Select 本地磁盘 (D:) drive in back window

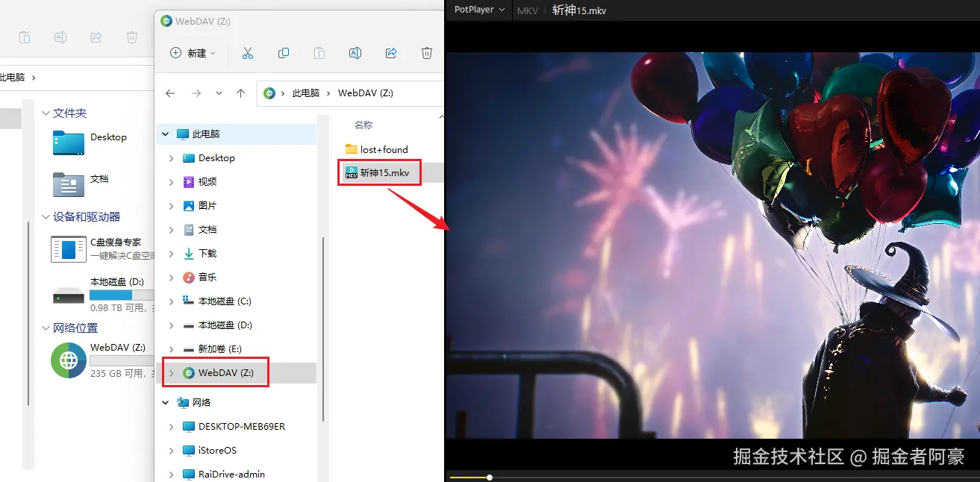102,295
